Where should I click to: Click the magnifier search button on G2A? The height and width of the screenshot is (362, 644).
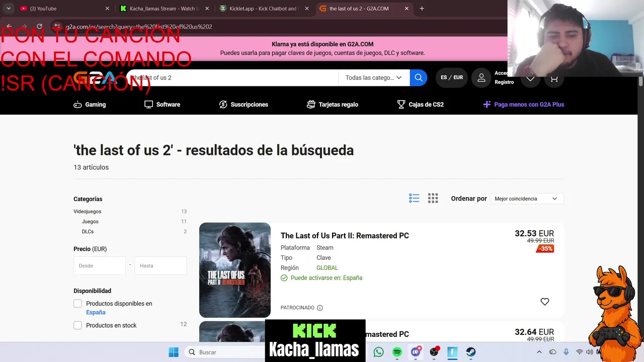click(418, 77)
